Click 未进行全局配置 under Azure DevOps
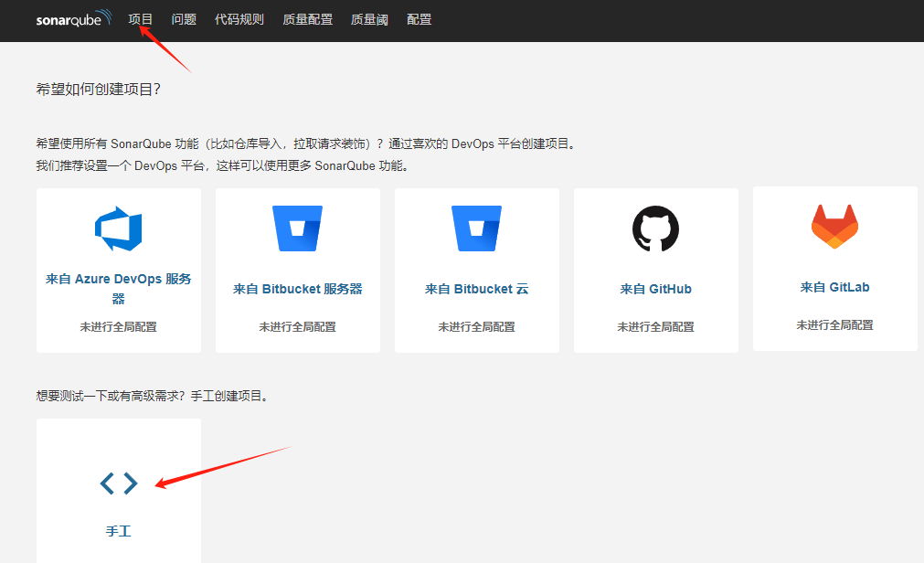924x563 pixels. 119,326
